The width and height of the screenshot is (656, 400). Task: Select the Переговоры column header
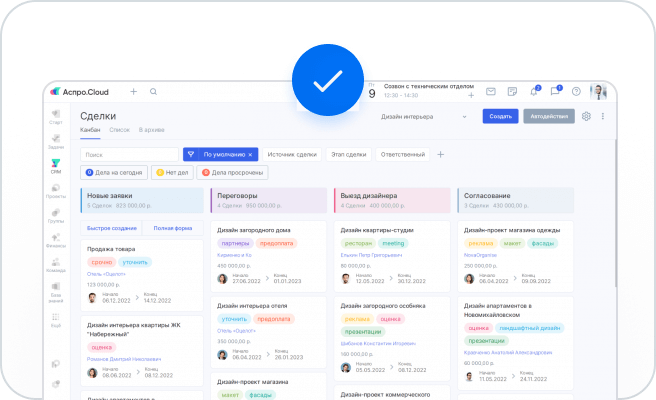point(269,200)
